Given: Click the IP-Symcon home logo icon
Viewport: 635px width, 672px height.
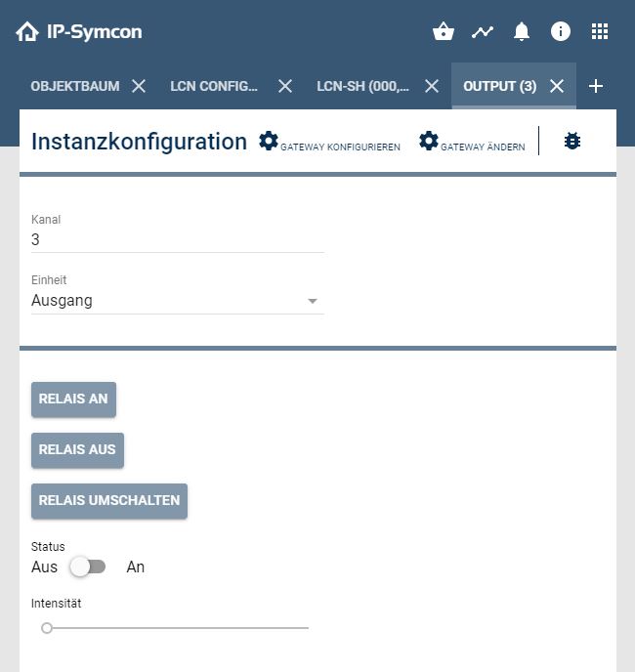Looking at the screenshot, I should point(27,32).
